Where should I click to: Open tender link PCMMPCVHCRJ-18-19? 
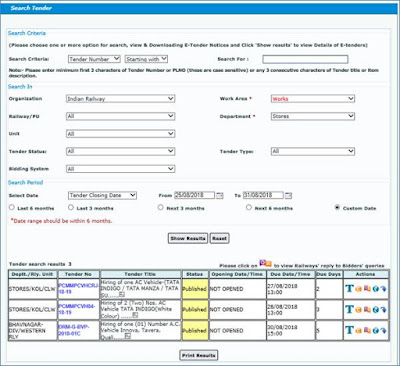coord(78,289)
